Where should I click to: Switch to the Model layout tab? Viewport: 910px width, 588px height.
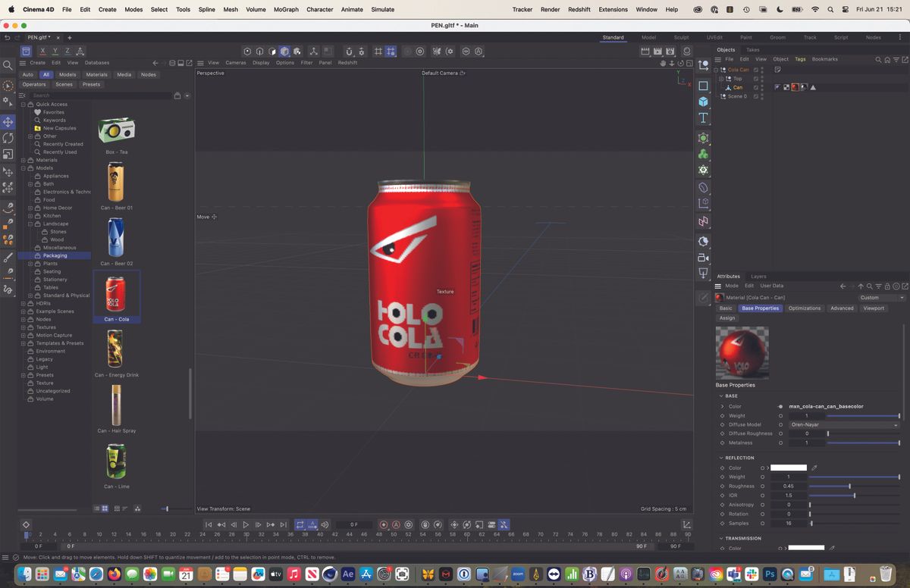(x=648, y=36)
